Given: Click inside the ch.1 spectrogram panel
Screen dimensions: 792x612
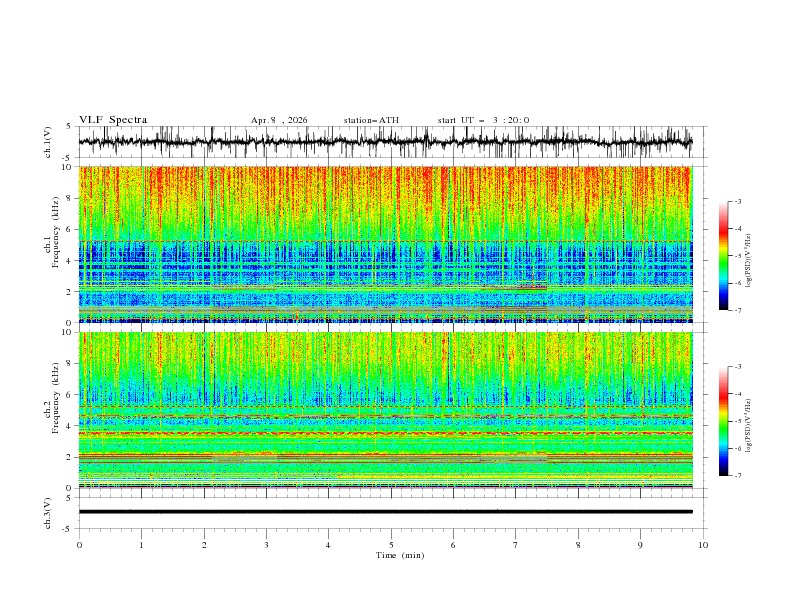Looking at the screenshot, I should [385, 244].
